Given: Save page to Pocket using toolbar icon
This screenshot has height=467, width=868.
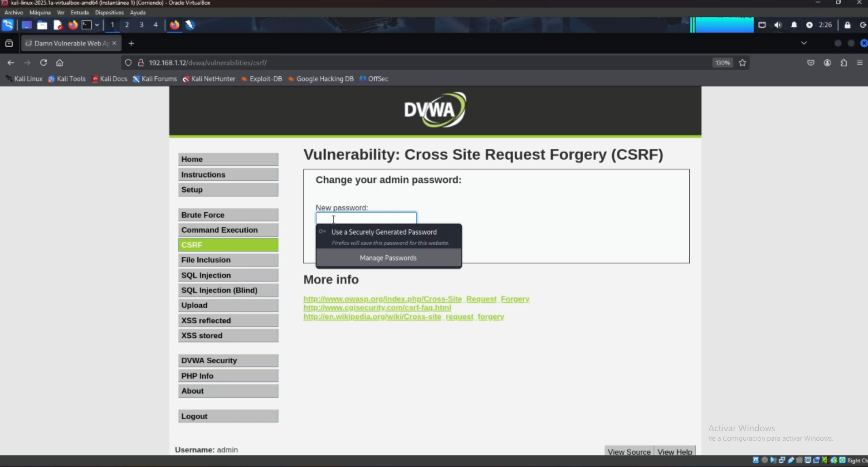Looking at the screenshot, I should pyautogui.click(x=811, y=63).
